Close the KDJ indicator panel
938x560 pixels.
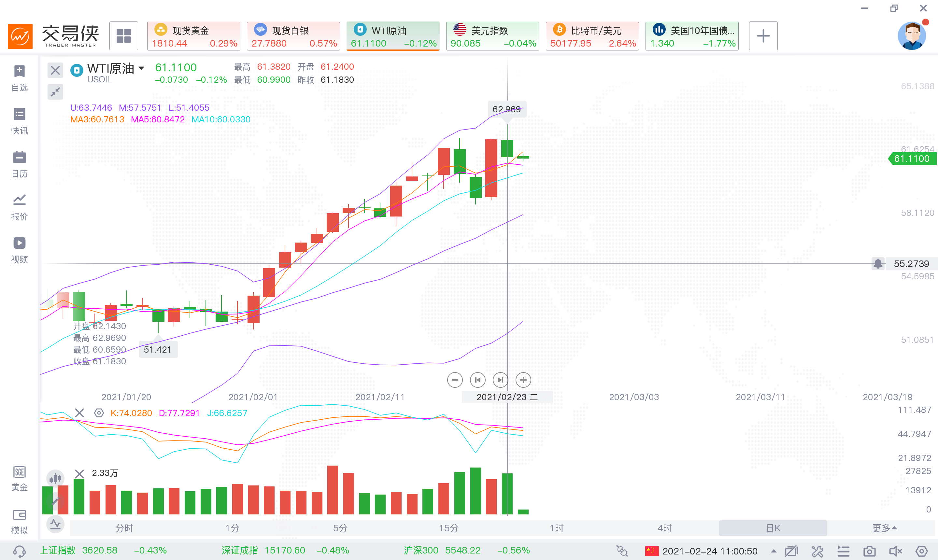(x=79, y=413)
